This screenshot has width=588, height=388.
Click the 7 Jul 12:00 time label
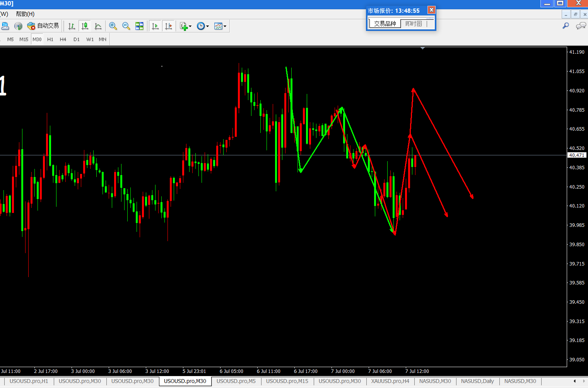click(x=417, y=371)
